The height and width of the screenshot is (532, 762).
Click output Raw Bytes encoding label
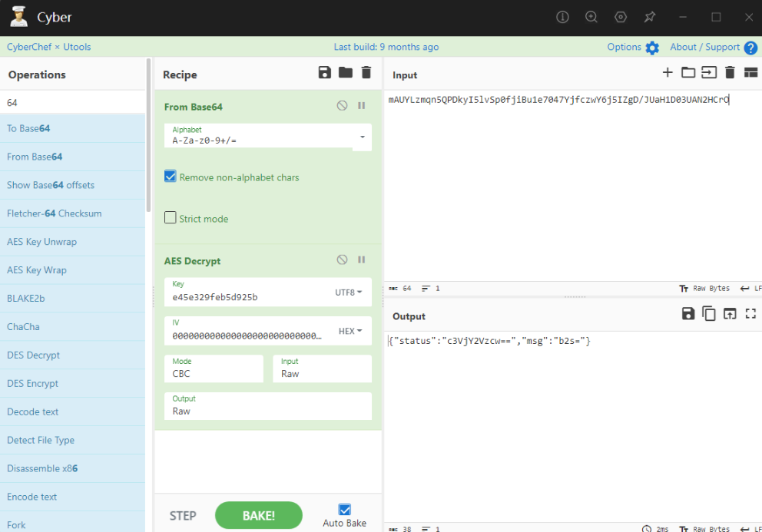pos(711,529)
